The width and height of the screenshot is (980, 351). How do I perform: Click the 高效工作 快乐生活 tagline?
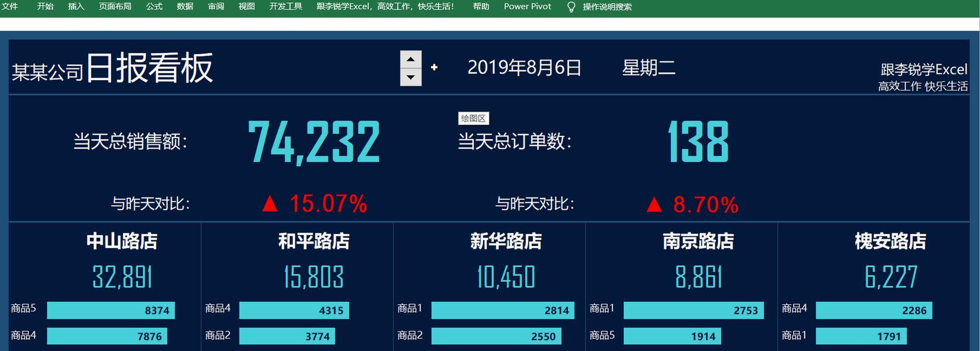click(x=923, y=86)
